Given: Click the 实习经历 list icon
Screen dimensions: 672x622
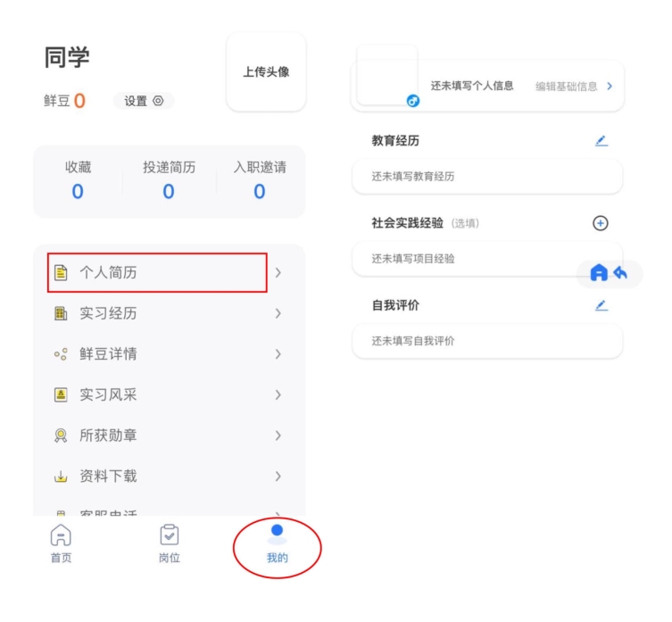Looking at the screenshot, I should [x=61, y=314].
